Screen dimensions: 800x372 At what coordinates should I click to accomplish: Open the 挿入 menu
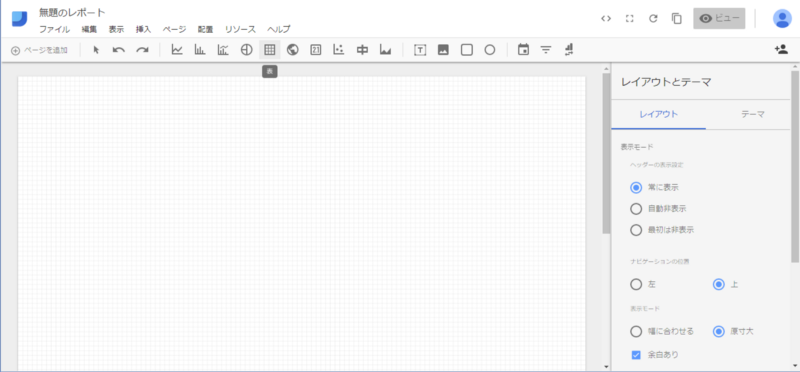click(x=143, y=30)
